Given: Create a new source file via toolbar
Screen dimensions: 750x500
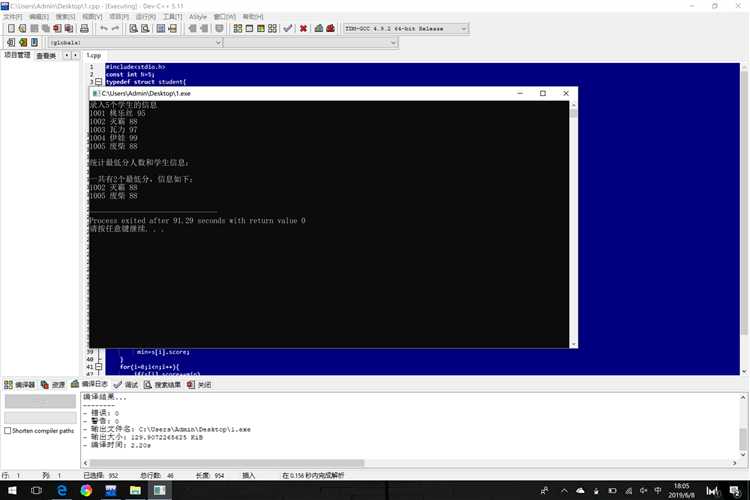Looking at the screenshot, I should pyautogui.click(x=11, y=29).
